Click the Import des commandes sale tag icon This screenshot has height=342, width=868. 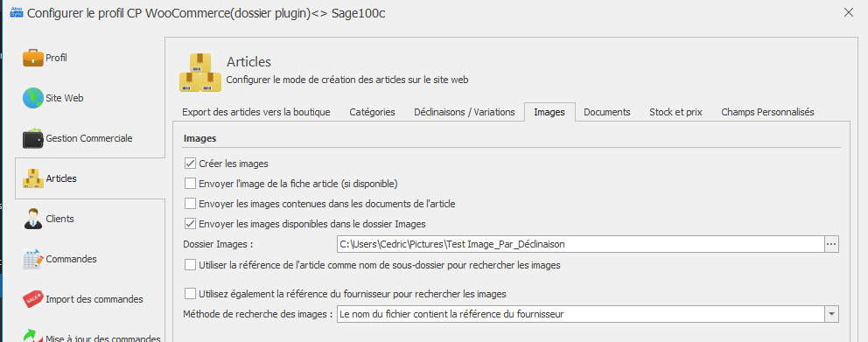[33, 299]
